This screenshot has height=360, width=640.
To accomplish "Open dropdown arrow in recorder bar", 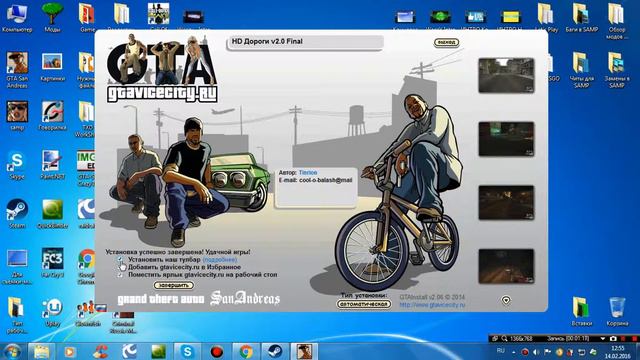I will tap(603, 339).
